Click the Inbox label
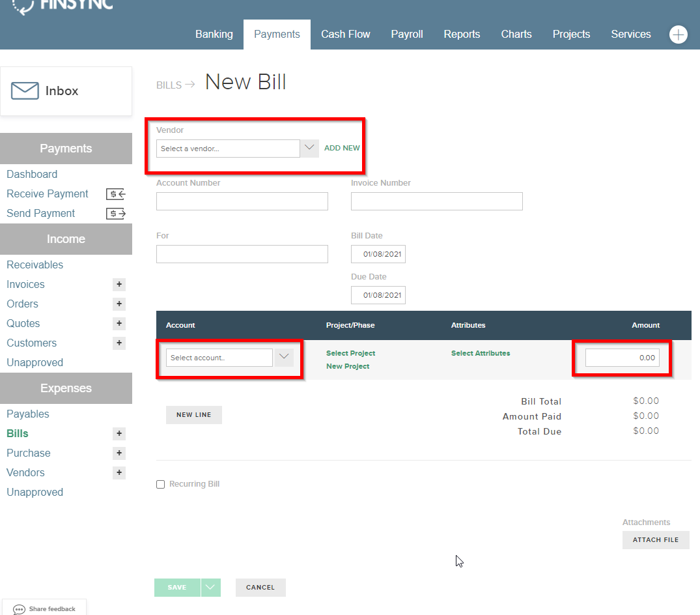Viewport: 700px width, 615px height. [62, 91]
